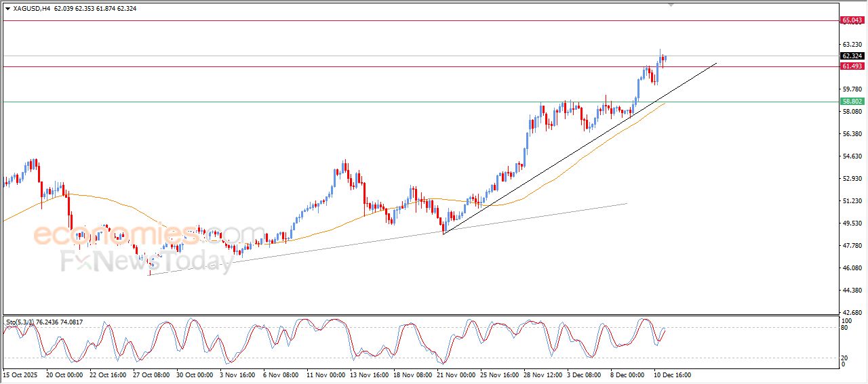Click the black 62.324 current price label
The width and height of the screenshot is (868, 384).
(x=852, y=56)
